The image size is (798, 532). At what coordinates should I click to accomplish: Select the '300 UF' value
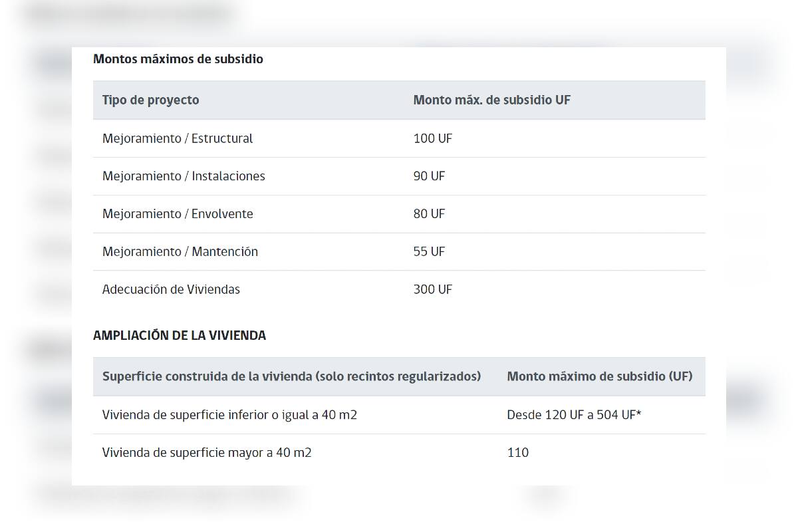pos(433,290)
